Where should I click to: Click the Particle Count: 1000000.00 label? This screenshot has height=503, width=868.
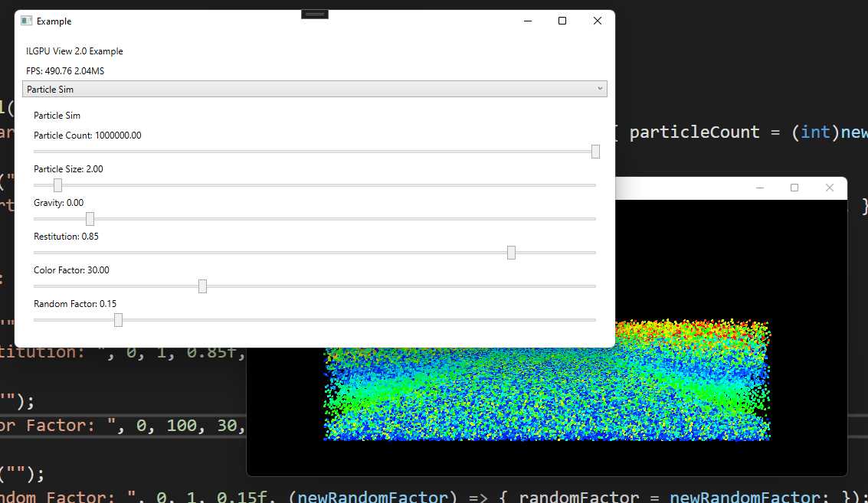click(x=87, y=136)
